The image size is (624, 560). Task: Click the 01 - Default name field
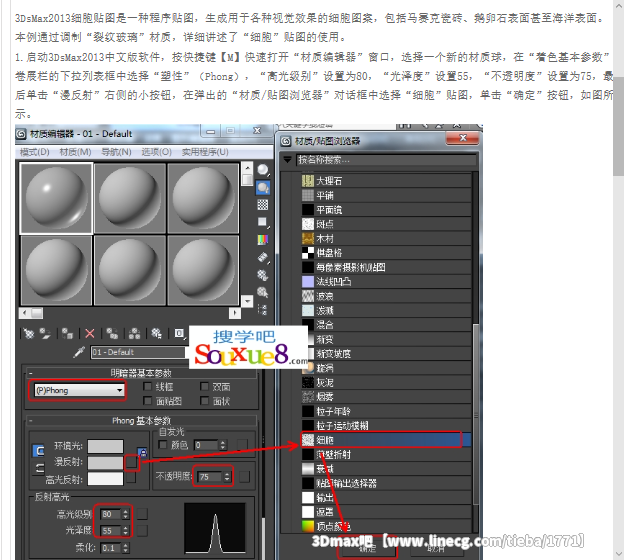point(139,352)
